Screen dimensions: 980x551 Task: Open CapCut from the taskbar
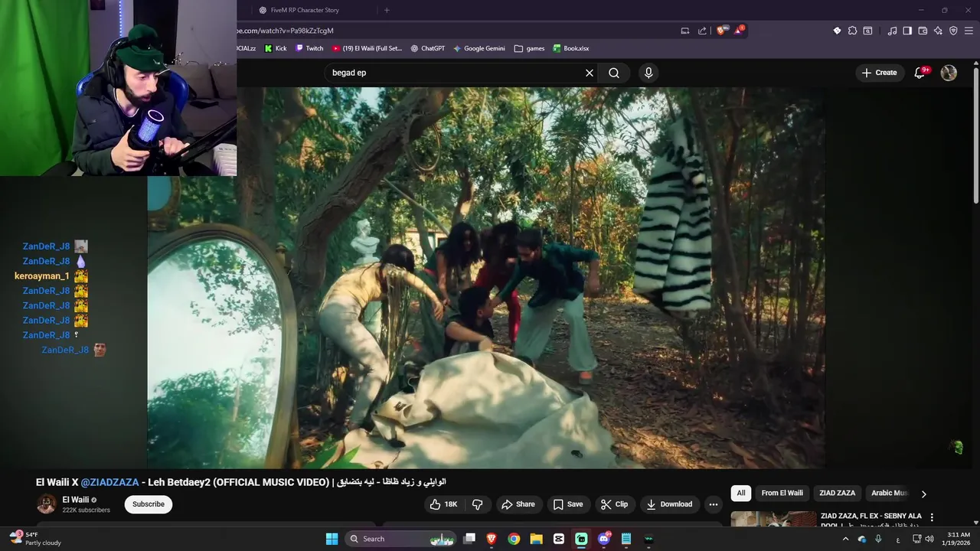point(559,539)
